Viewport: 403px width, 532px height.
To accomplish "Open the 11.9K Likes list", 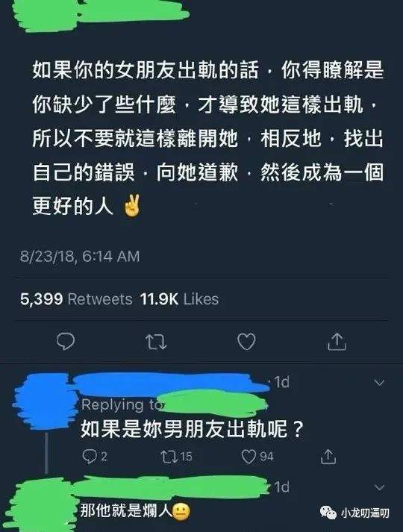I will (x=179, y=299).
